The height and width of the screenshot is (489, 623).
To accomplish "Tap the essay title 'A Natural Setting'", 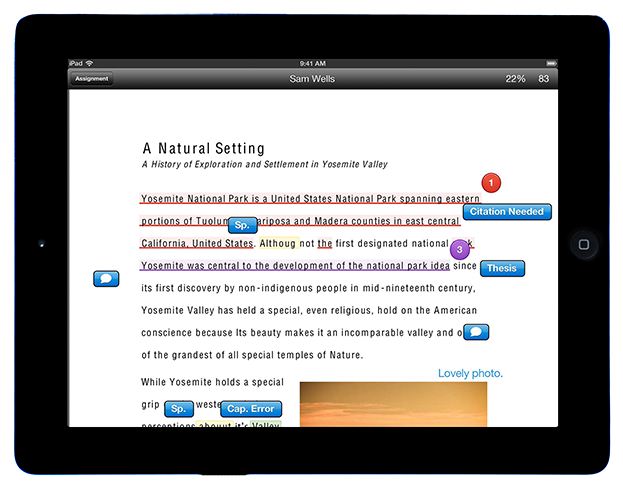I will pos(203,149).
